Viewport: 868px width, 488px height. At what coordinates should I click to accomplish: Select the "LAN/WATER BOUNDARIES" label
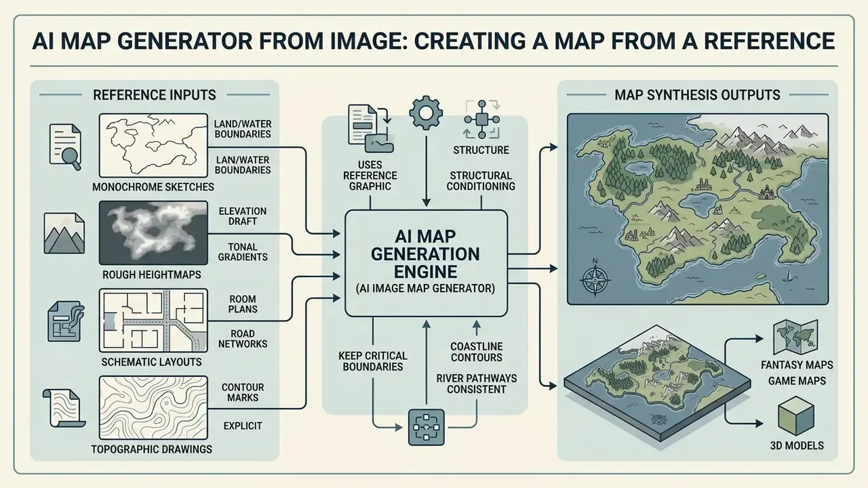point(242,165)
